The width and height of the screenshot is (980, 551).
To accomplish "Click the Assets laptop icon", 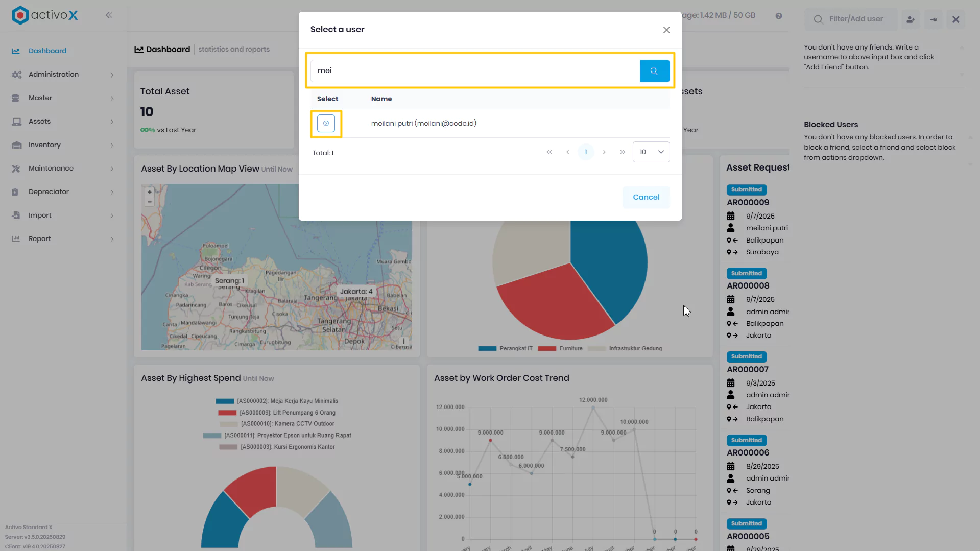I will 16,122.
